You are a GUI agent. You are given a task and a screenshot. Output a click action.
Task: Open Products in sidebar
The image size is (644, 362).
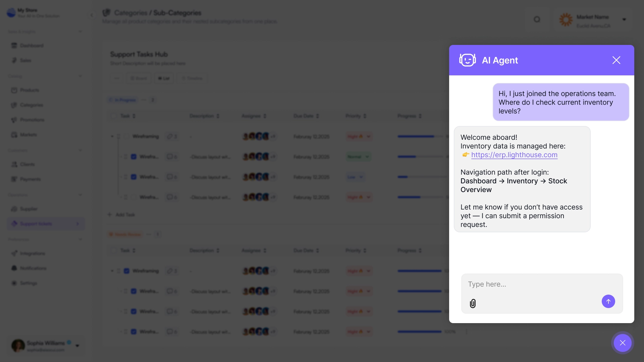[x=30, y=90]
